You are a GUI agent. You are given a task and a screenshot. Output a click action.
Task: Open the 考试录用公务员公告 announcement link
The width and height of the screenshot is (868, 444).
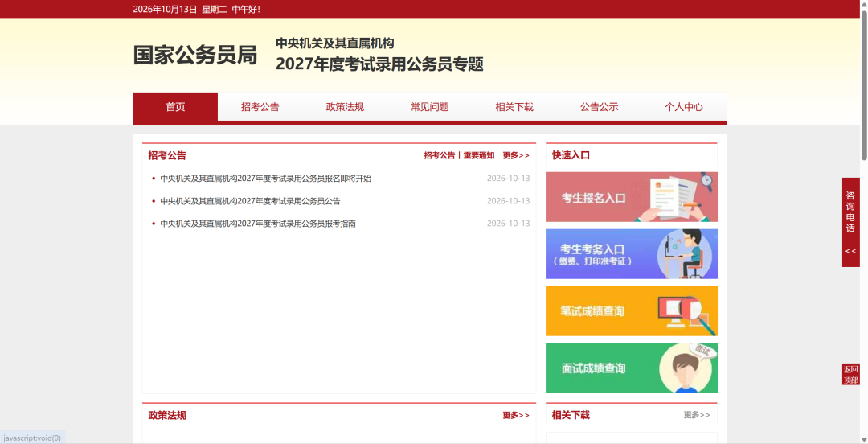pyautogui.click(x=250, y=201)
